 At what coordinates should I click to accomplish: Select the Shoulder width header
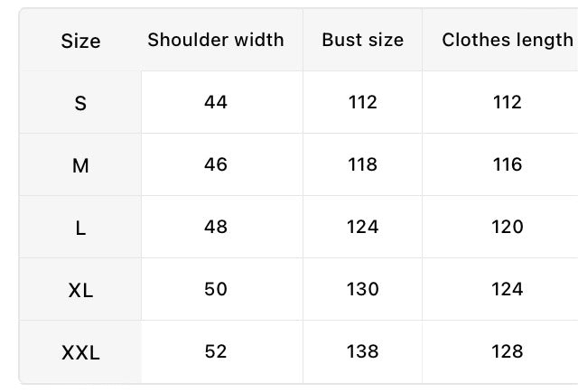(216, 40)
